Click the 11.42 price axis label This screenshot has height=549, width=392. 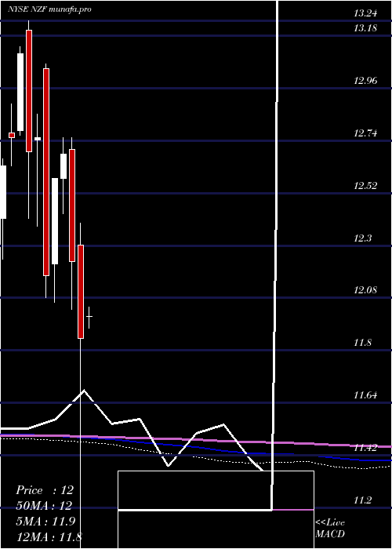pos(365,448)
